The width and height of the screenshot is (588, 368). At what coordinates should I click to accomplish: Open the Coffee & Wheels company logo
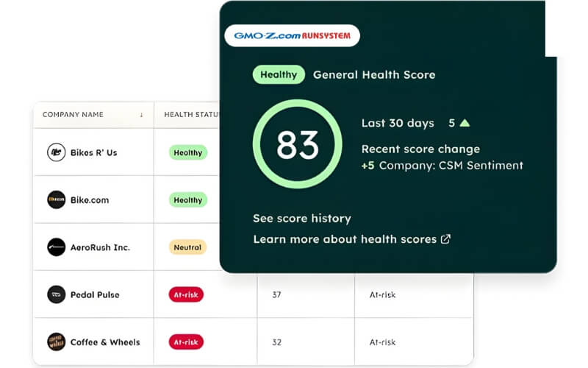pyautogui.click(x=57, y=342)
